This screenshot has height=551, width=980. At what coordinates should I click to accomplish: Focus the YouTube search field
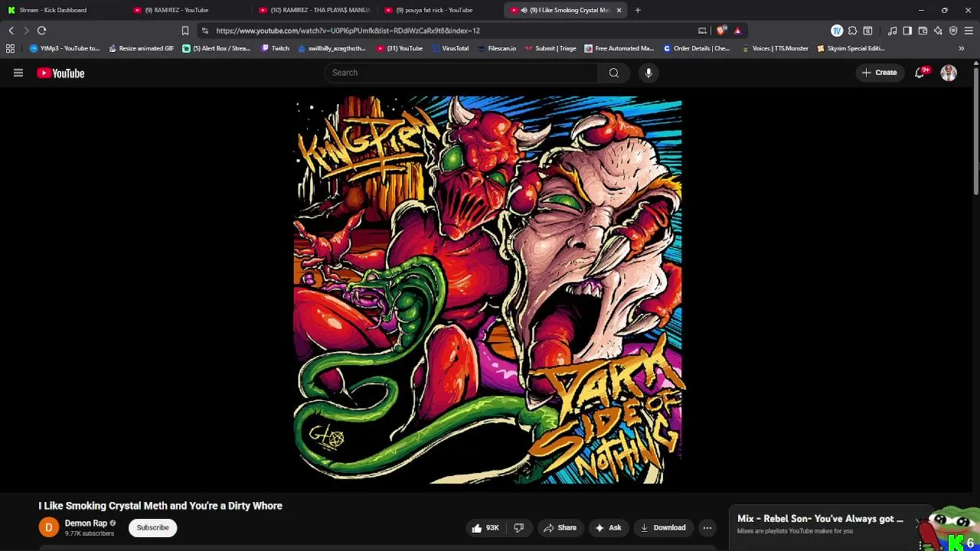point(461,73)
